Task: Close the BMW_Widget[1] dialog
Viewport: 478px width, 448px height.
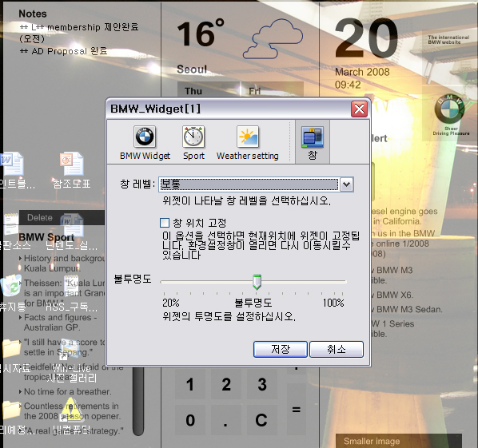Action: pos(359,109)
